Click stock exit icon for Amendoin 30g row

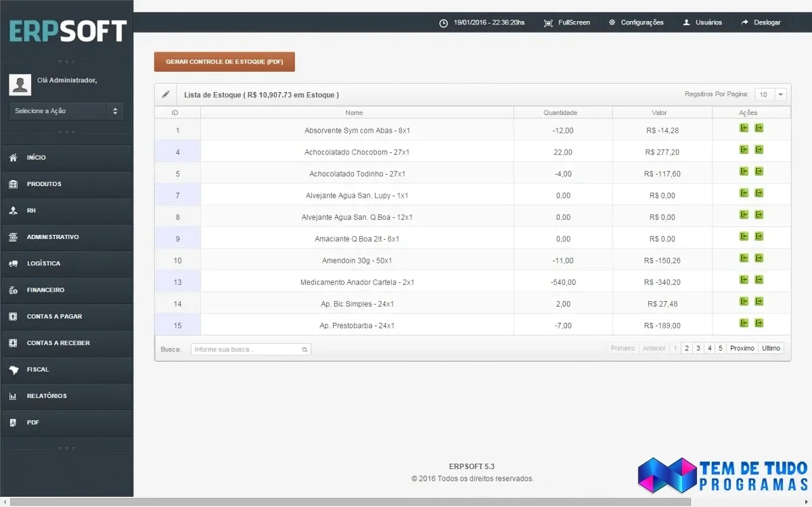pyautogui.click(x=759, y=258)
